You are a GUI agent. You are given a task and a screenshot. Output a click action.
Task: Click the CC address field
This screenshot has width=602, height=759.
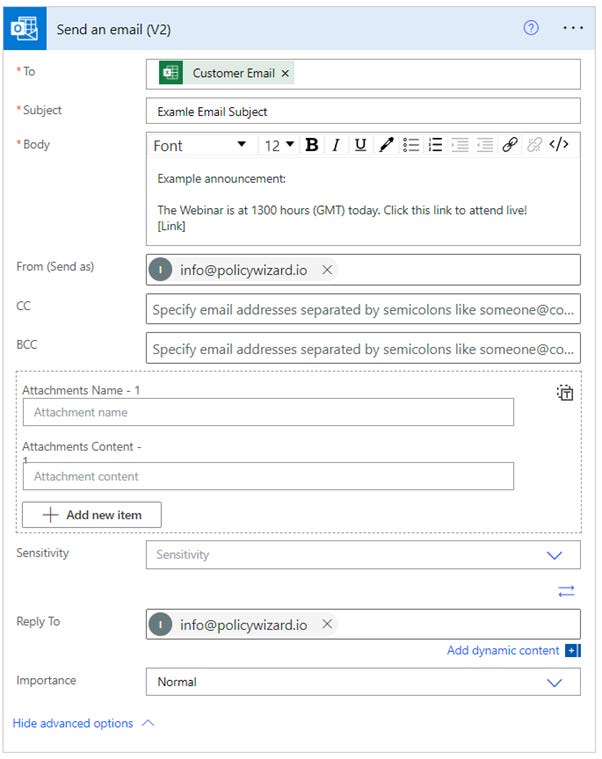[364, 310]
